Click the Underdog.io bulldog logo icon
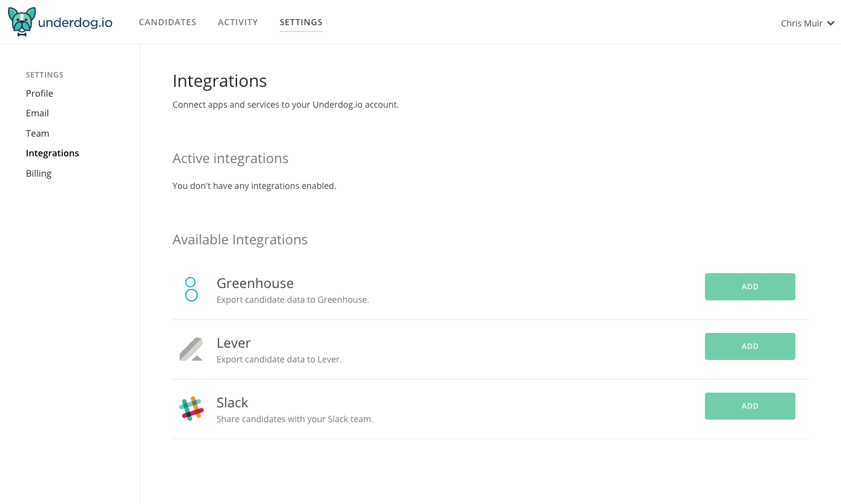Image resolution: width=841 pixels, height=504 pixels. tap(22, 22)
